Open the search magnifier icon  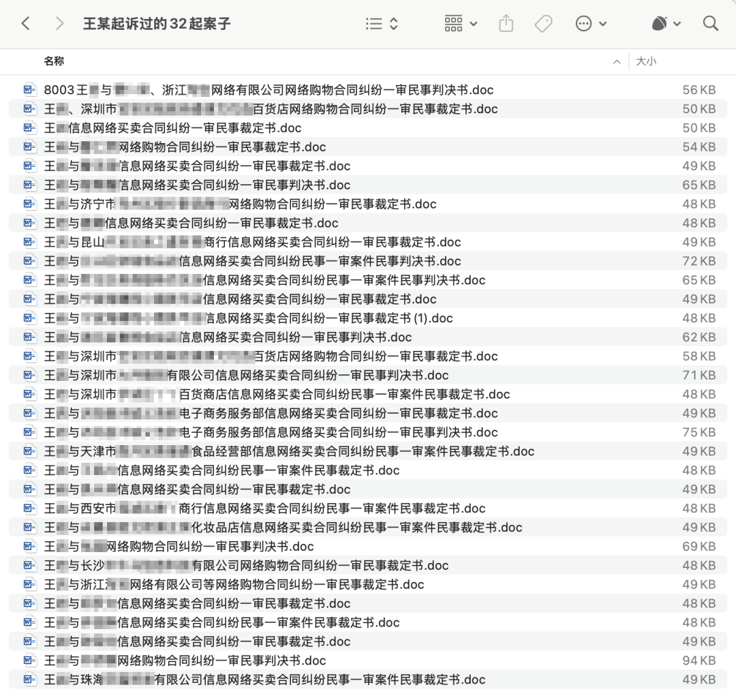pyautogui.click(x=710, y=24)
